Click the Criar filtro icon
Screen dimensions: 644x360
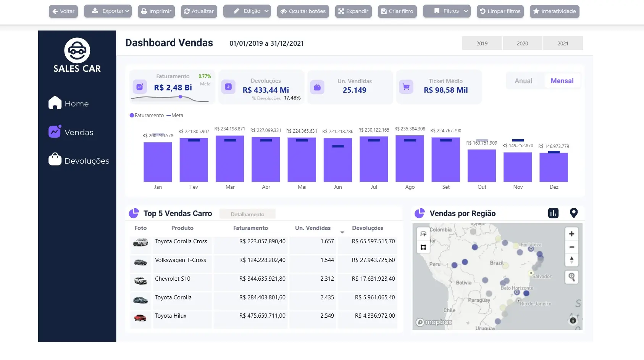(x=384, y=11)
